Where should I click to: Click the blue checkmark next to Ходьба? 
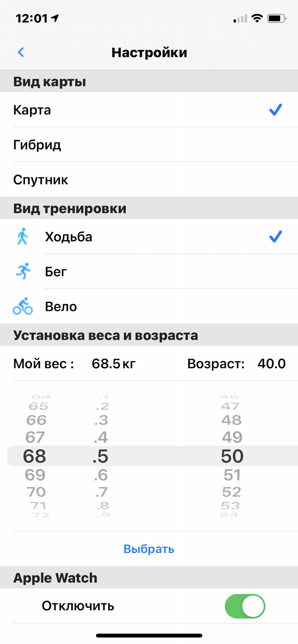tap(275, 236)
